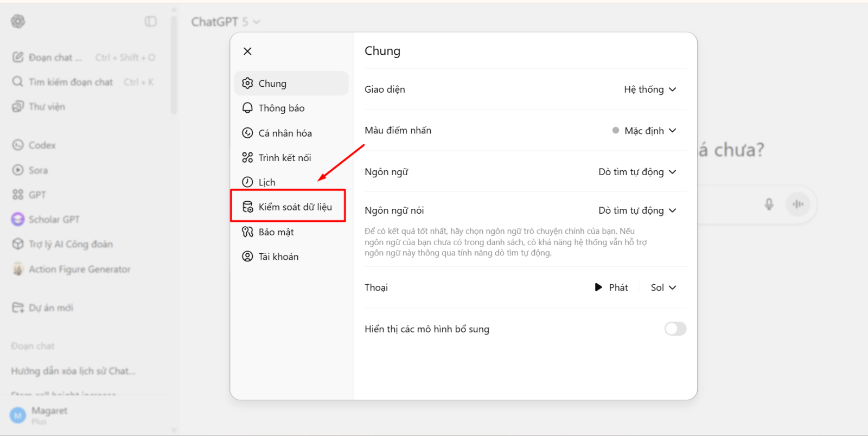Click the Codex icon in sidebar
Viewport: 868px width, 436px height.
[x=18, y=145]
